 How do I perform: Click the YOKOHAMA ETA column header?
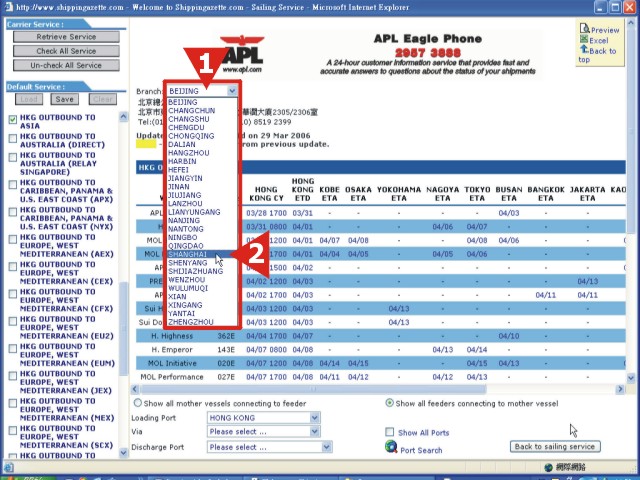[x=399, y=194]
